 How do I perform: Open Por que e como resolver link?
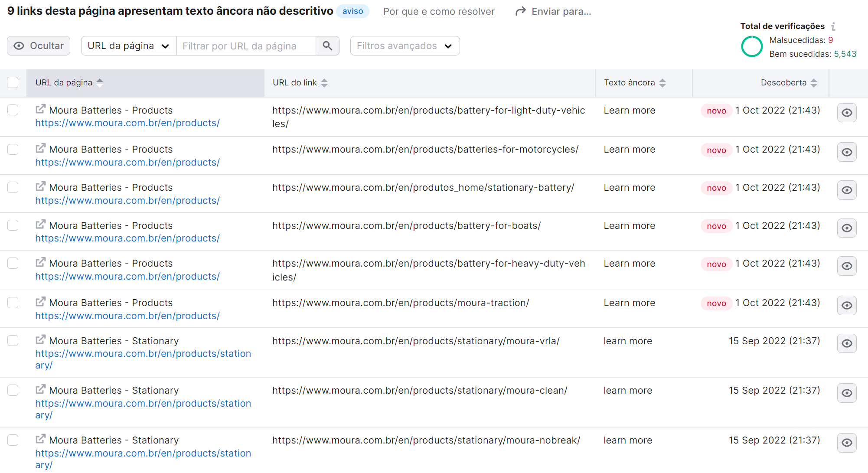coord(438,12)
